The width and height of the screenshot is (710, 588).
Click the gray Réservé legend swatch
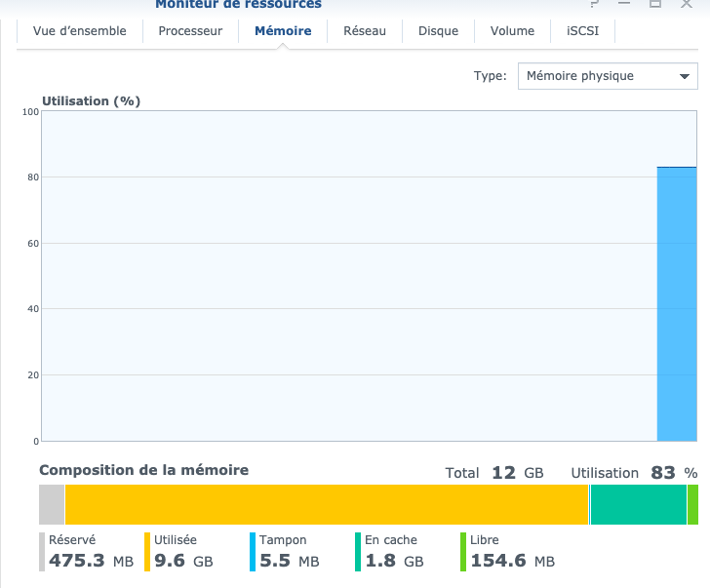[42, 551]
